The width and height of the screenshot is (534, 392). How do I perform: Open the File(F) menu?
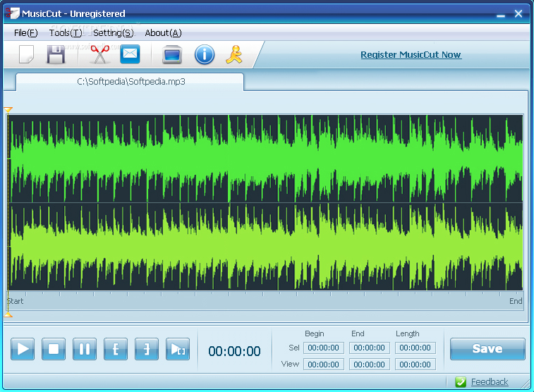[x=26, y=32]
